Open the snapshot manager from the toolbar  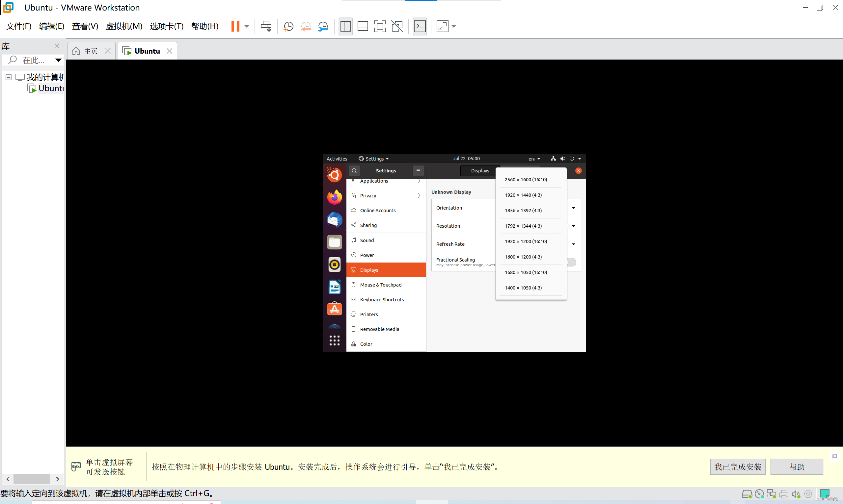[x=323, y=26]
